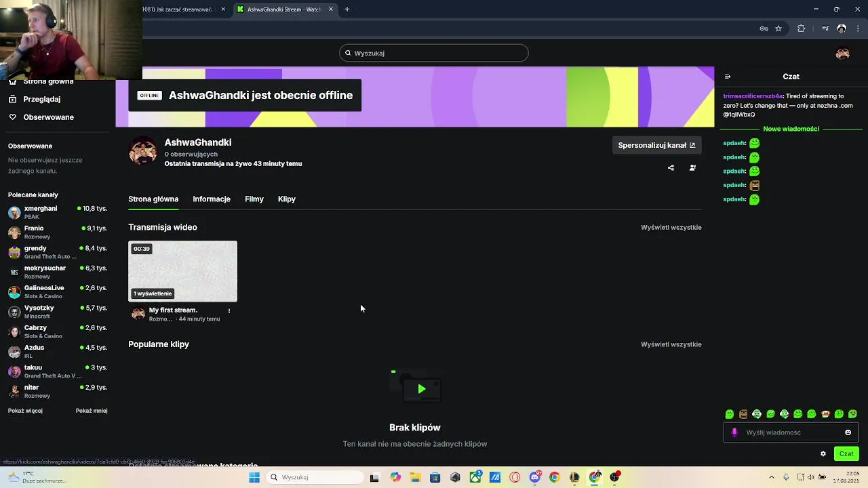The width and height of the screenshot is (868, 488).
Task: Open Azdus channel in recommended list
Action: [58, 352]
